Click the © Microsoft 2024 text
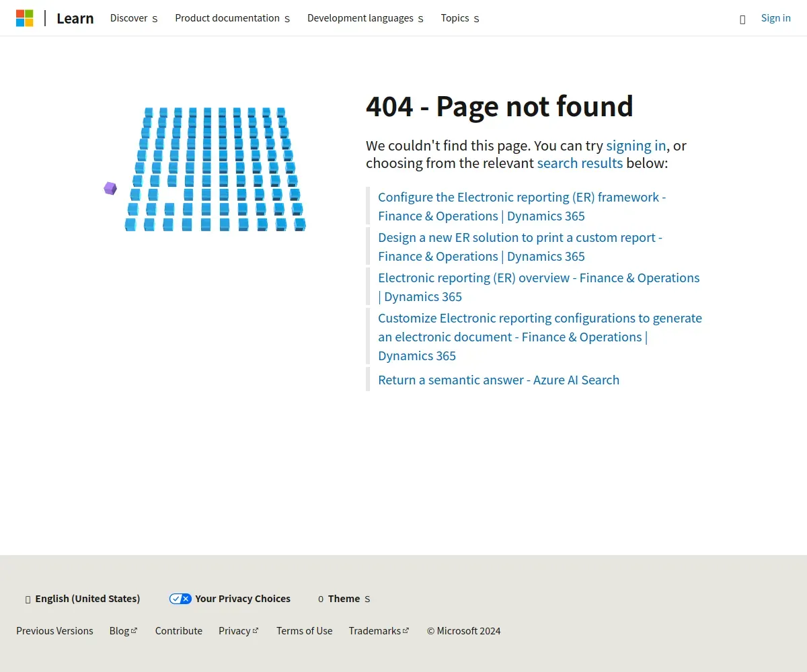The width and height of the screenshot is (807, 672). (x=464, y=631)
